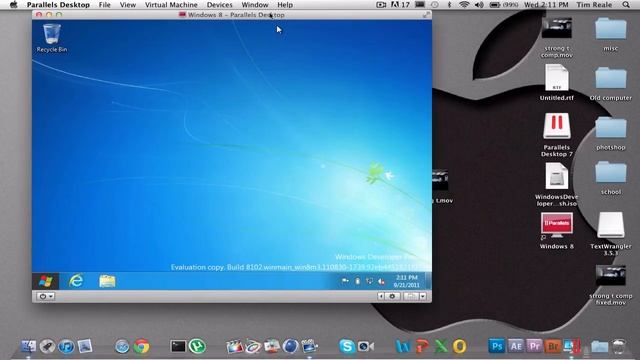The image size is (640, 360).
Task: Open Terminal from the Dock
Action: (178, 346)
